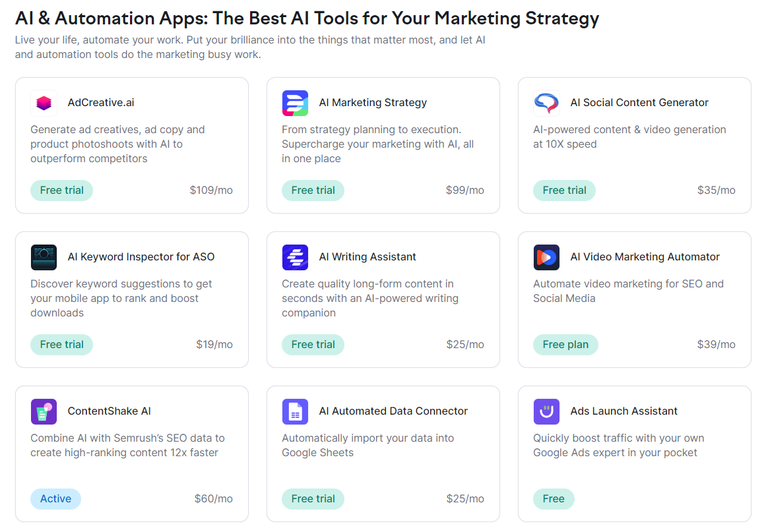Click the AI Keyword Inspector description text
764x532 pixels.
(x=121, y=299)
